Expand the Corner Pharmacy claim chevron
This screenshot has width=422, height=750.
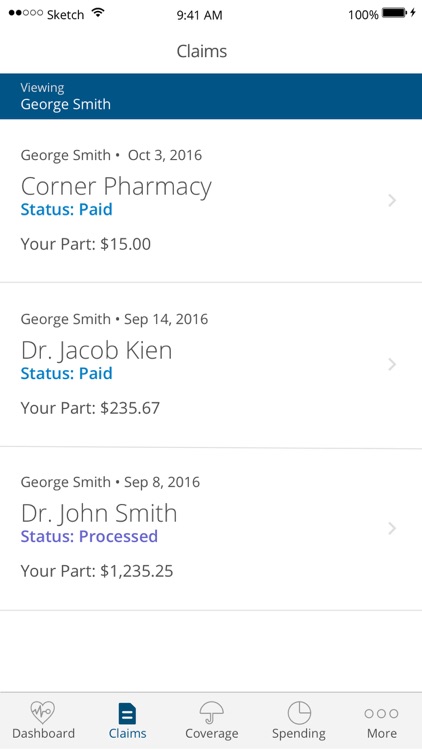pyautogui.click(x=392, y=200)
